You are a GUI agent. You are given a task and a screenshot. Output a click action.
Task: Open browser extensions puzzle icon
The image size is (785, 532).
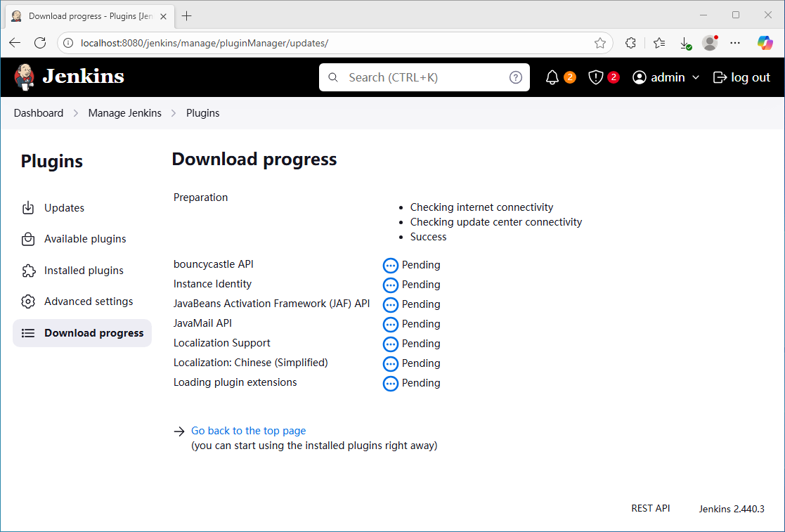[x=631, y=43]
